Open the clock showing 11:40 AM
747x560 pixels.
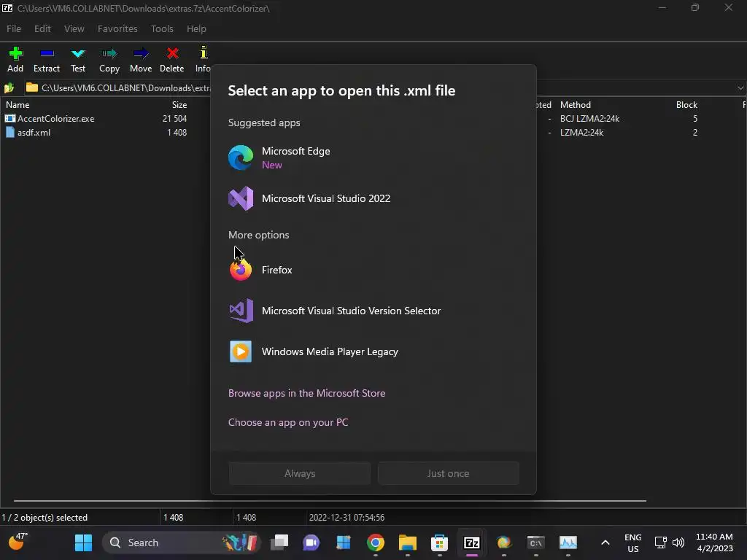click(x=714, y=542)
